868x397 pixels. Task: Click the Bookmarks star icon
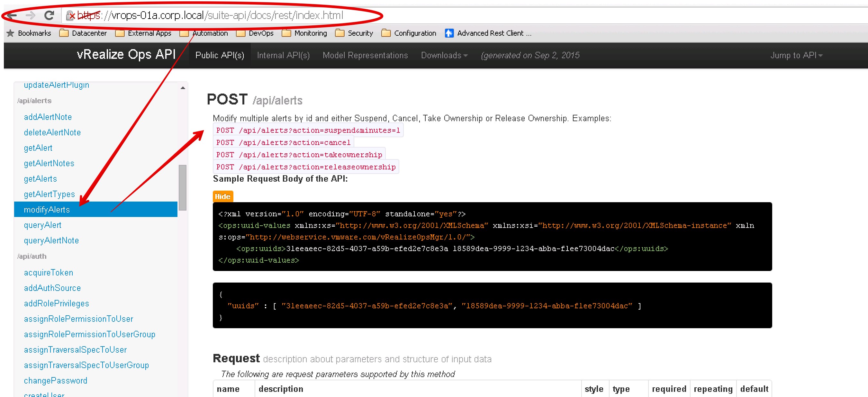[10, 33]
